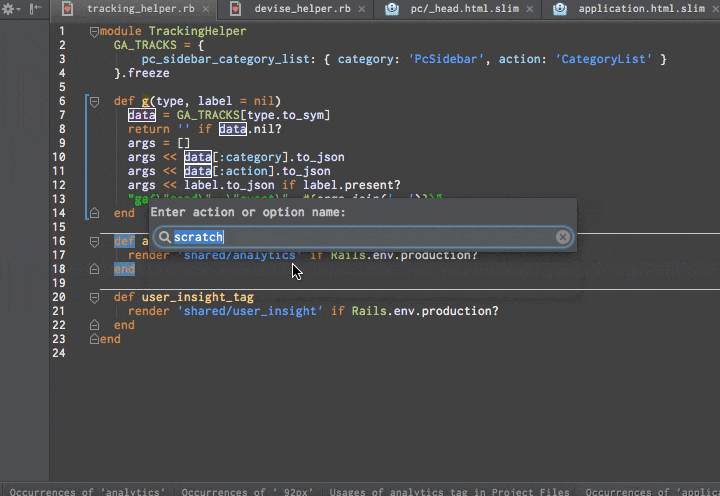Click 'CategoryList' string on line 3
The image size is (720, 496).
click(603, 59)
